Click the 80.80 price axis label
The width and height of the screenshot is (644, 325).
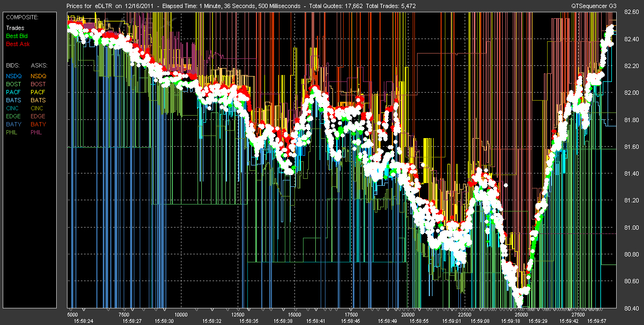click(632, 254)
